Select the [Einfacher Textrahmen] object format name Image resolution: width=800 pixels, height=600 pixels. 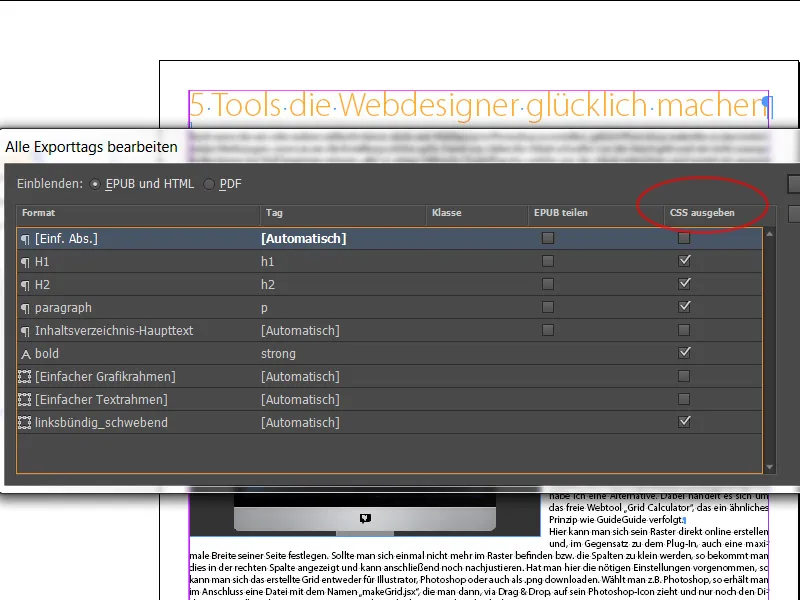click(101, 399)
